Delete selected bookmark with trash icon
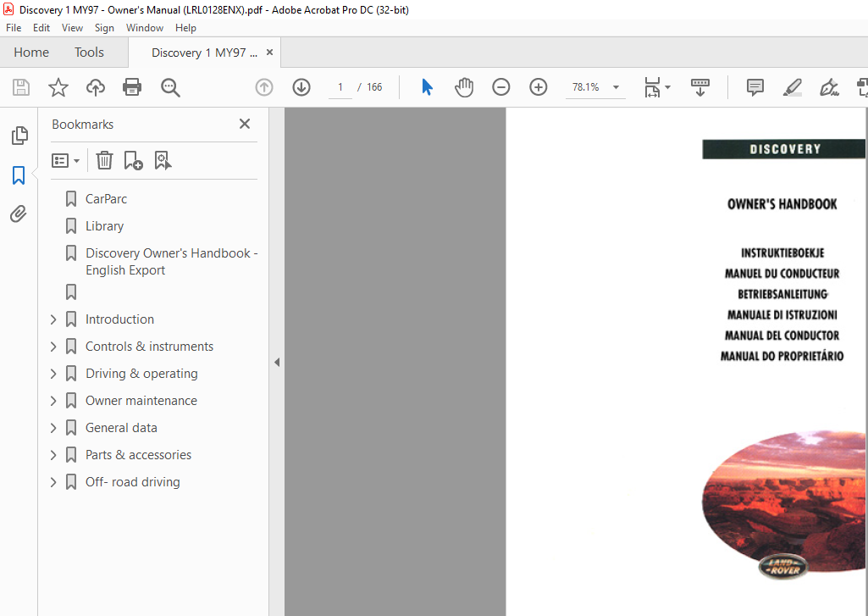The width and height of the screenshot is (868, 616). click(104, 161)
